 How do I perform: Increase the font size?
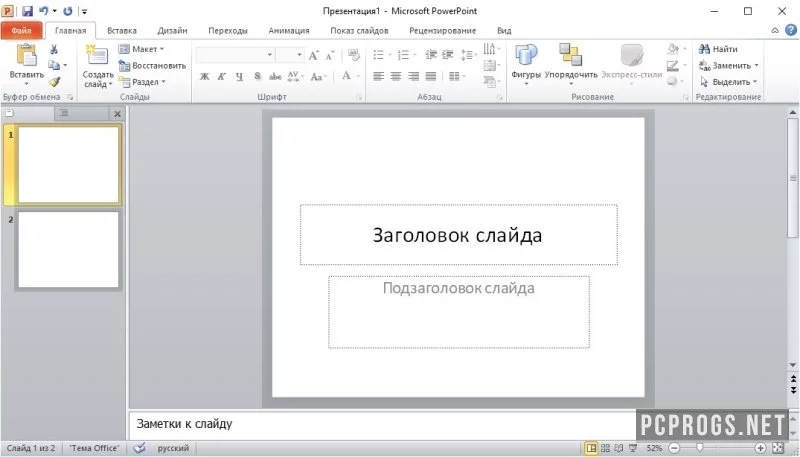coord(314,55)
